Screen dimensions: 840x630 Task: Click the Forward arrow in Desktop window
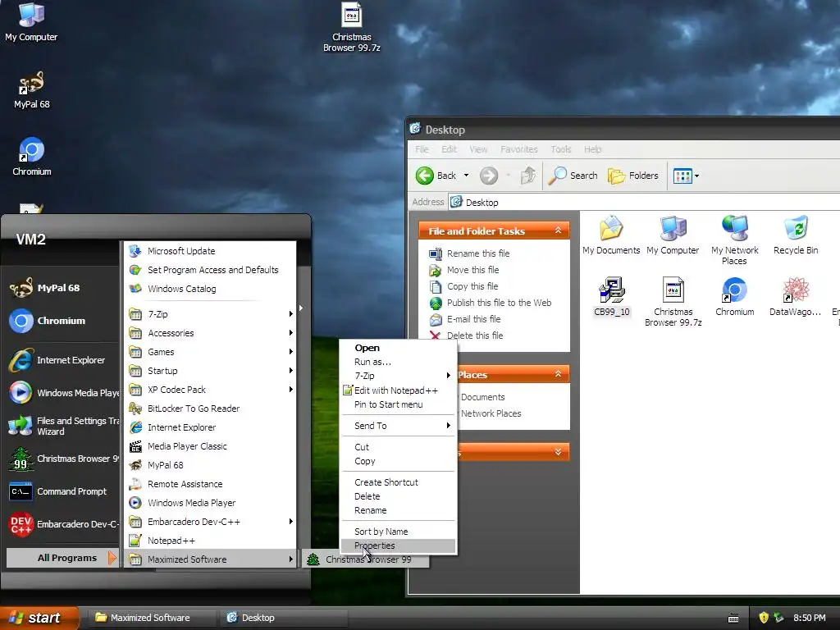coord(489,176)
